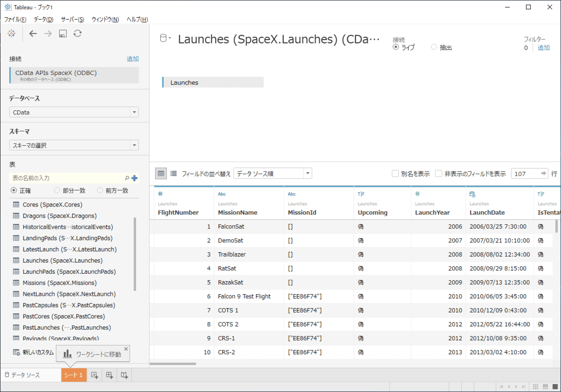This screenshot has width=561, height=392.
Task: Select the 部分一致 radio button
Action: tap(57, 191)
